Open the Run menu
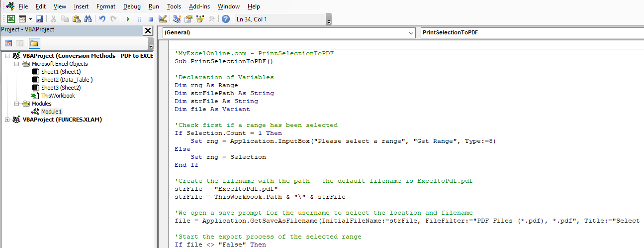The image size is (644, 248). pos(154,6)
